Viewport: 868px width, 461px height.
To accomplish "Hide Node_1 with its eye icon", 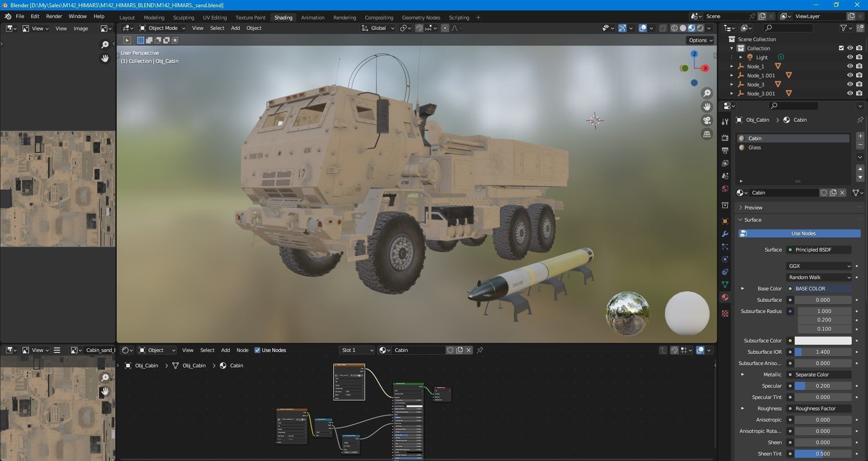I will click(850, 67).
